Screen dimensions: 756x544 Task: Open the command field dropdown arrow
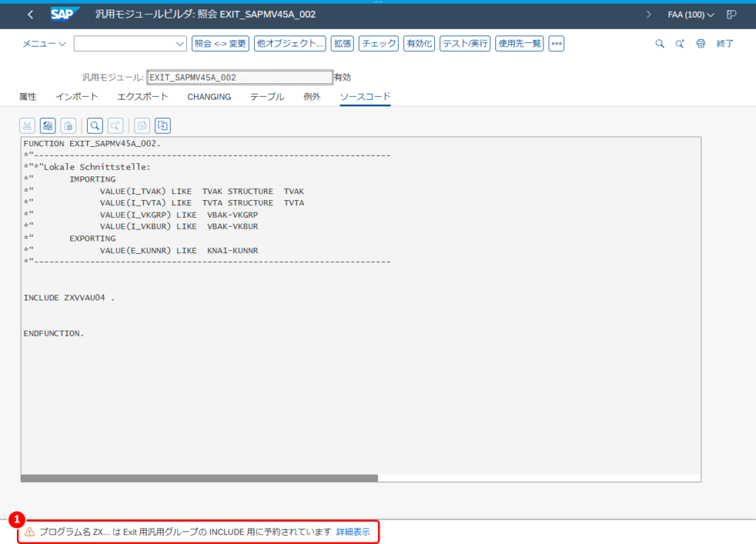click(180, 44)
